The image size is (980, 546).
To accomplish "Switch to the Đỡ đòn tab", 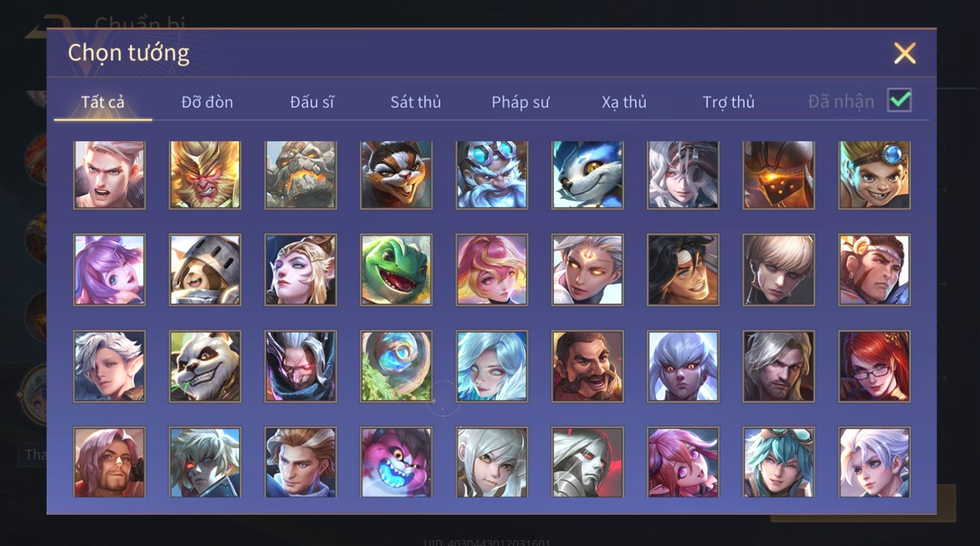I will click(x=207, y=102).
